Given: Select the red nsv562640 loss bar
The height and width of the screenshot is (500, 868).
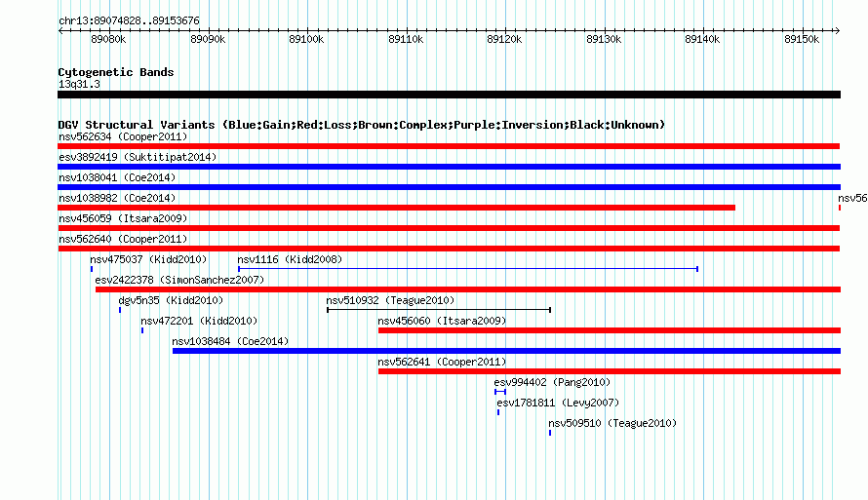Looking at the screenshot, I should pos(449,249).
